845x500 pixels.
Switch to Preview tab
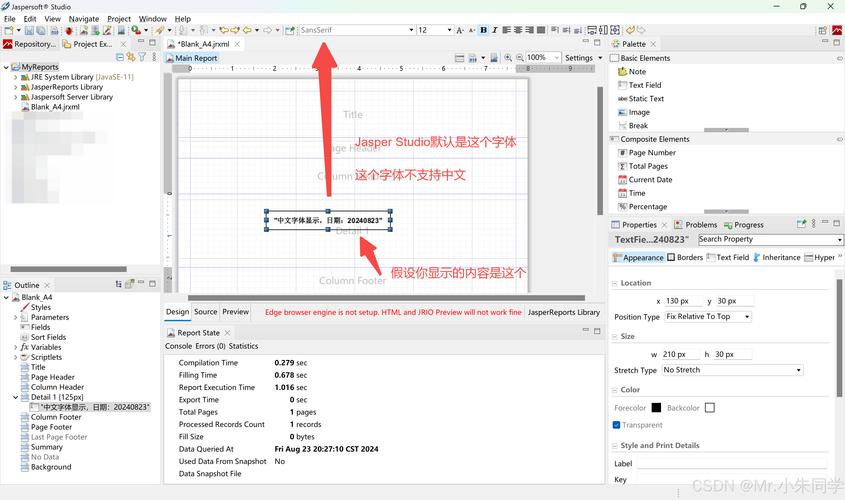(236, 312)
